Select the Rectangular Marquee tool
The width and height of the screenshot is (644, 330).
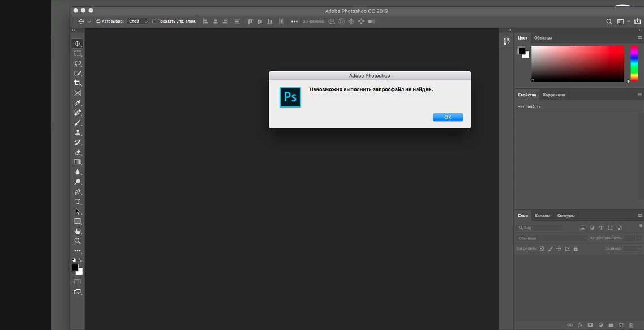click(x=77, y=53)
